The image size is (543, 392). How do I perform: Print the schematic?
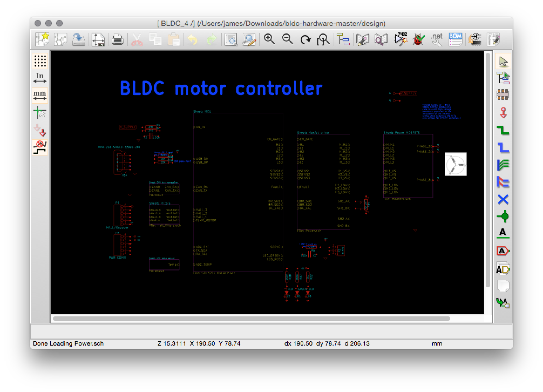coord(118,40)
